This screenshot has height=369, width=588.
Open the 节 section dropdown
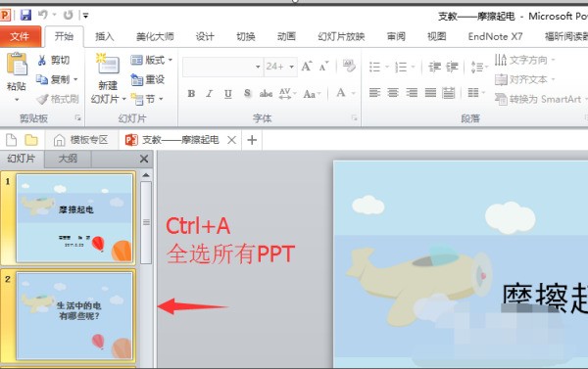tap(147, 99)
